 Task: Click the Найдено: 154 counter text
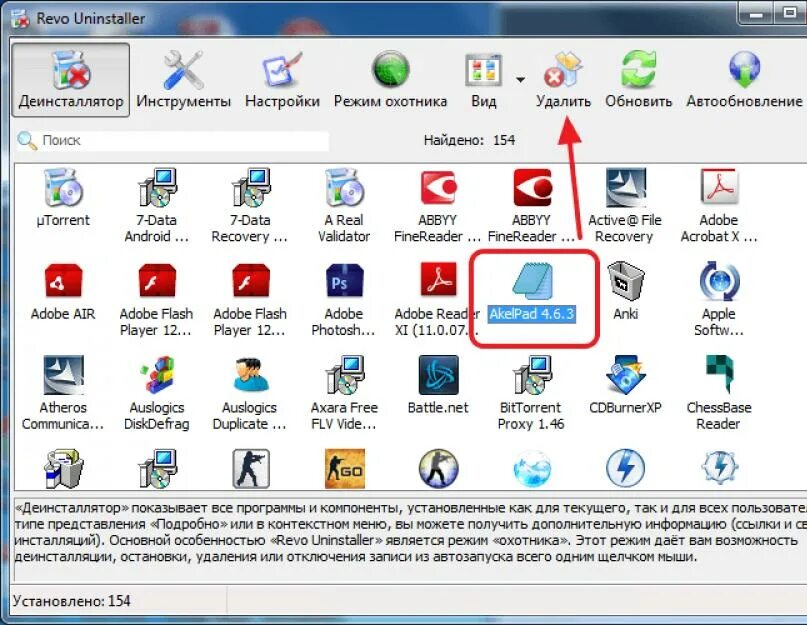click(469, 140)
